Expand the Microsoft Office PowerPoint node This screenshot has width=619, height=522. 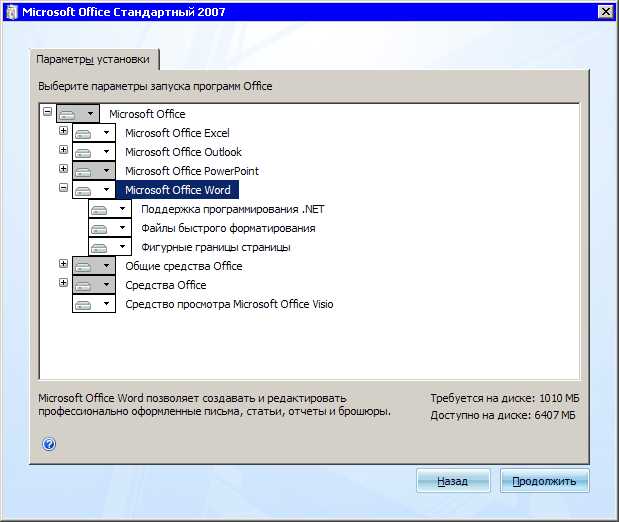point(63,168)
